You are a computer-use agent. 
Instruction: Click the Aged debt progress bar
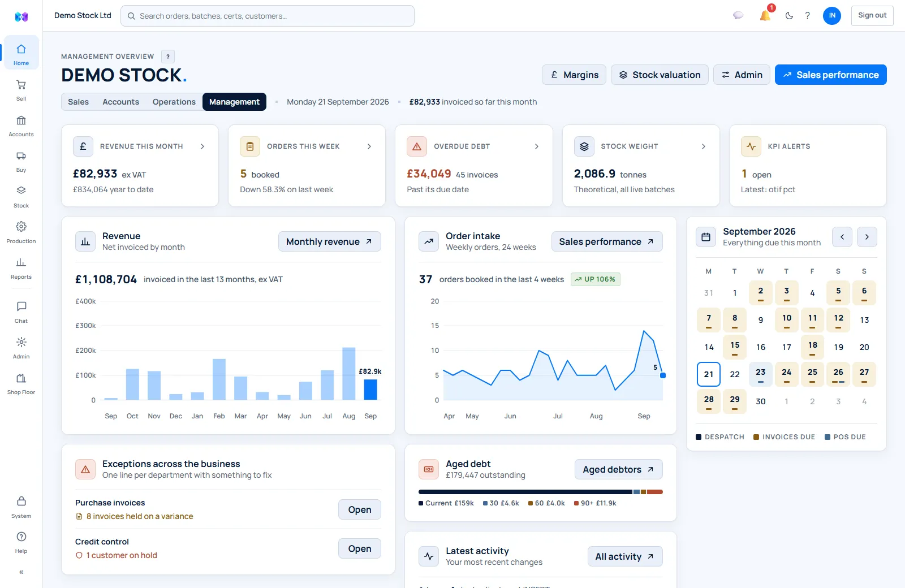[x=541, y=492]
